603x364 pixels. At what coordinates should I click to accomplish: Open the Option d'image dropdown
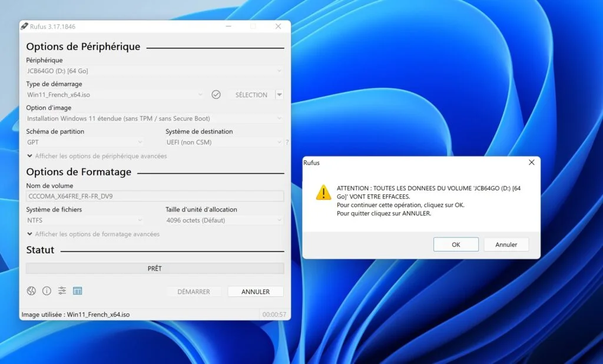point(155,118)
